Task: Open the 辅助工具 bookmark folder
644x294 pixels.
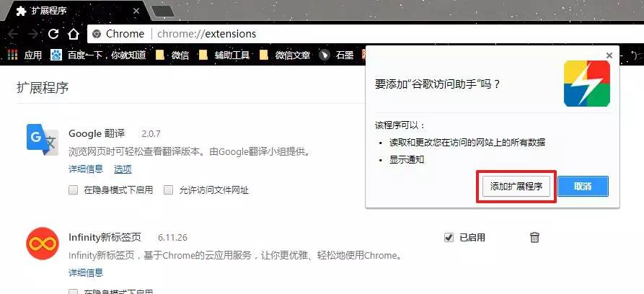Action: point(224,55)
